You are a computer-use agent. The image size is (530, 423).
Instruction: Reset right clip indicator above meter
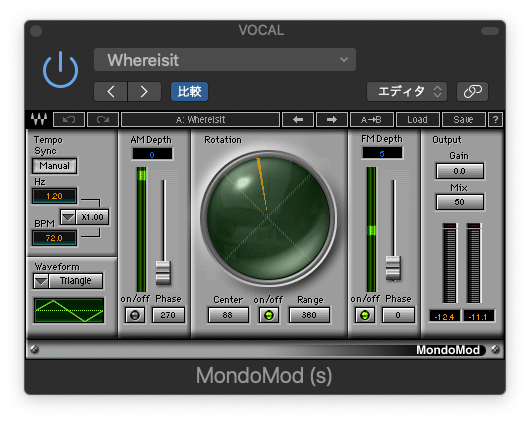coord(473,225)
